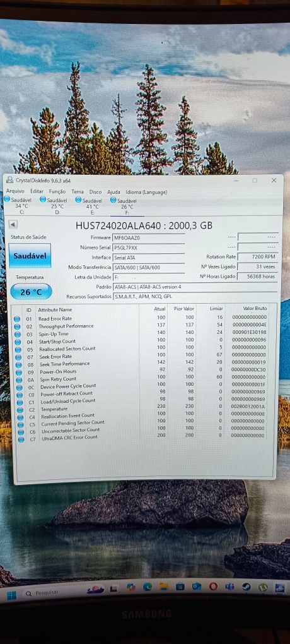Click the raw value 00000000DC30
Screen dimensions: 290x644
[249, 369]
